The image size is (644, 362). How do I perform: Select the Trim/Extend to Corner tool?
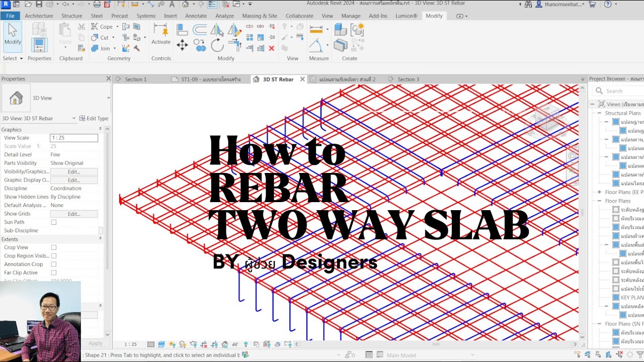pos(234,45)
